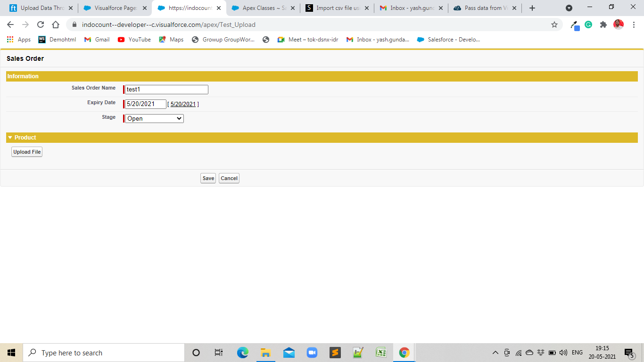
Task: Open the Mail app from the taskbar
Action: 289,353
